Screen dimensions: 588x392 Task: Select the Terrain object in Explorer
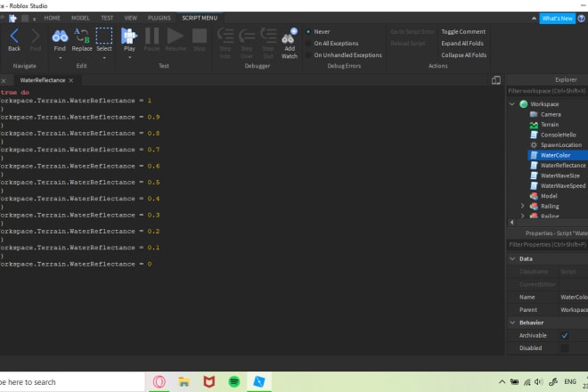[550, 125]
